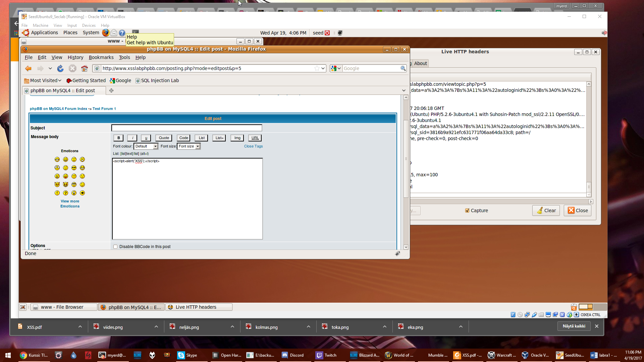Open Discord from Windows taskbar

(293, 355)
